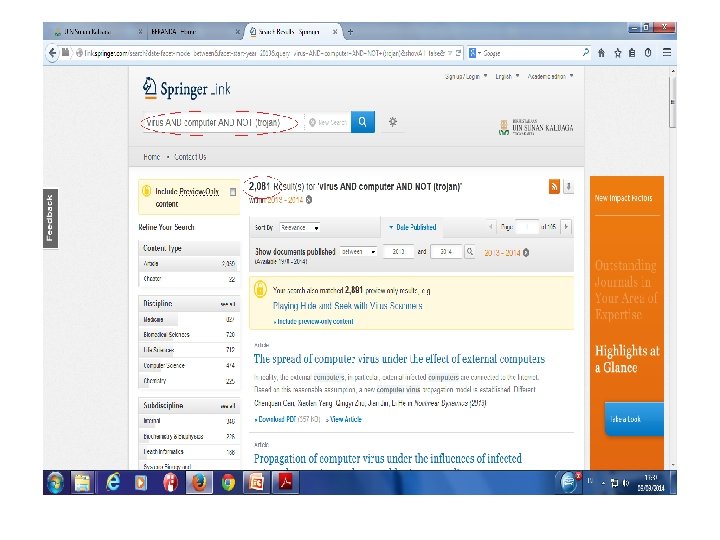Click the Home navigation link
The image size is (720, 540).
(x=152, y=157)
